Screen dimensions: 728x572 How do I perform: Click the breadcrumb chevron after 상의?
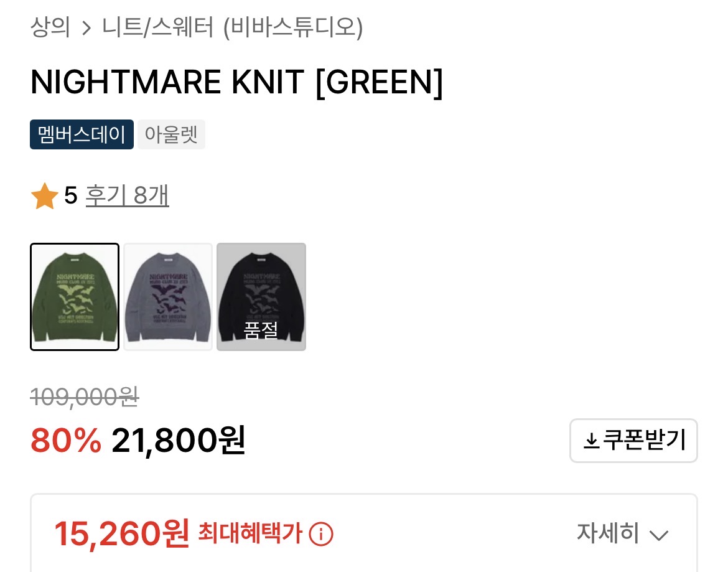pos(86,29)
